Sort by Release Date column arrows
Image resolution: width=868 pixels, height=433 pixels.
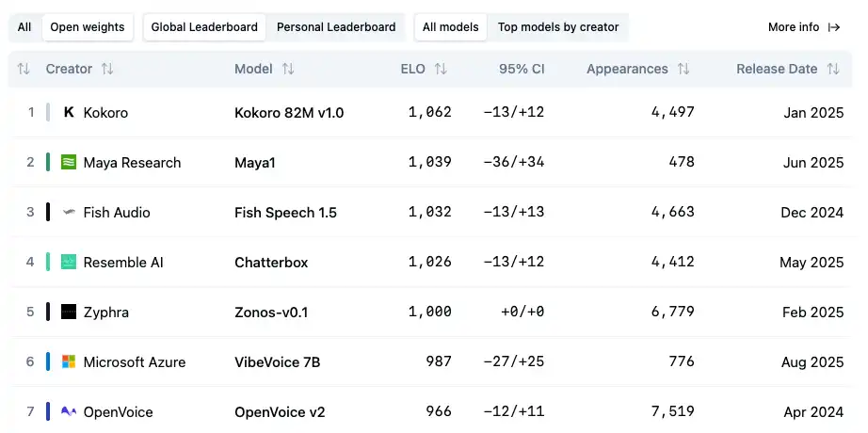[x=833, y=69]
